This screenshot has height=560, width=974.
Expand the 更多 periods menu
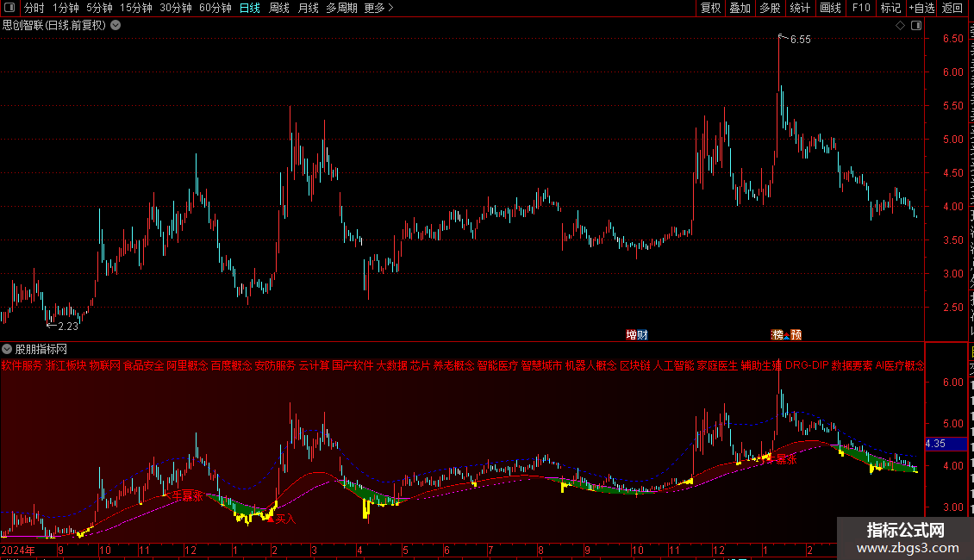[x=378, y=8]
